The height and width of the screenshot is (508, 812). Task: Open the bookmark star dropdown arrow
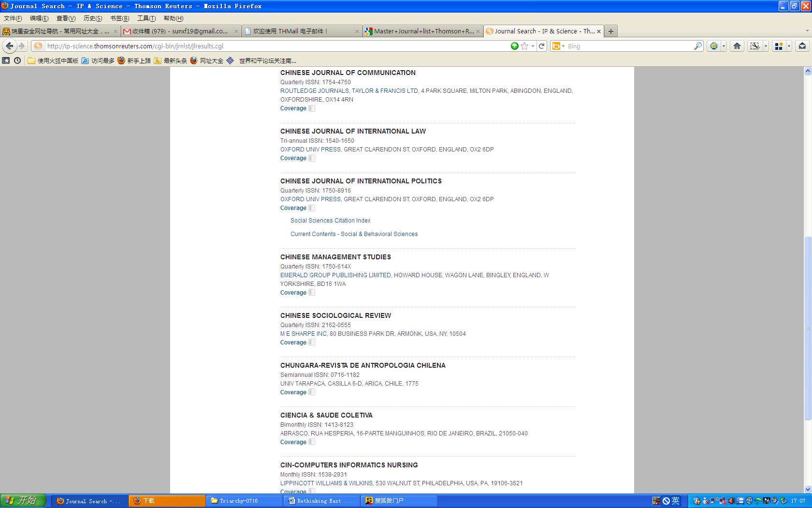[x=533, y=46]
